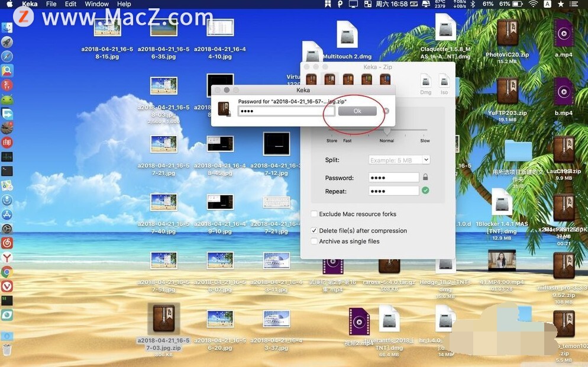Open System Preferences gear in the Dock

click(x=7, y=228)
